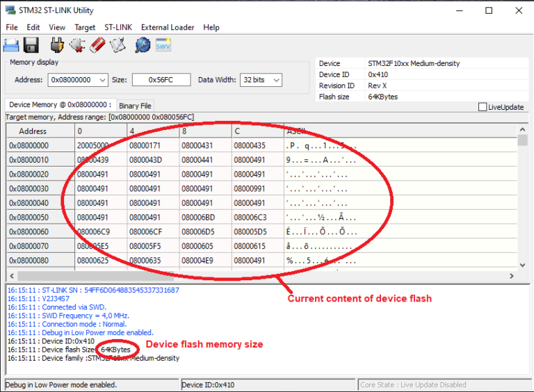This screenshot has height=392, width=534.
Task: Switch to the Binary File tab
Action: click(x=134, y=106)
